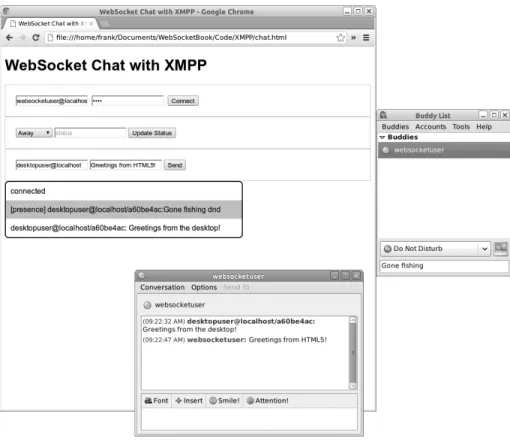Screen dimensions: 510x441
Task: Close the websocketuser conversation window
Action: click(356, 275)
